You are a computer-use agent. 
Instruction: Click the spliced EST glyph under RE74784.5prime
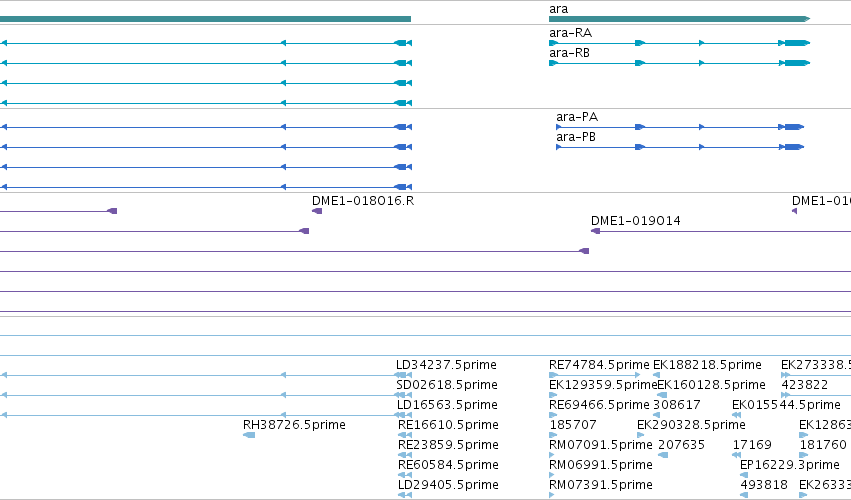pos(595,375)
